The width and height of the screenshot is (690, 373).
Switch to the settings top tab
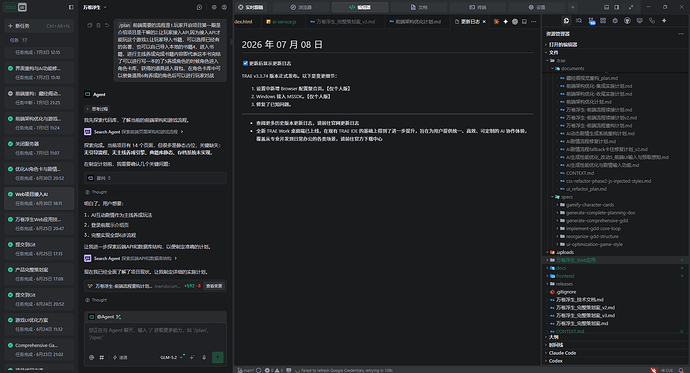(x=537, y=7)
